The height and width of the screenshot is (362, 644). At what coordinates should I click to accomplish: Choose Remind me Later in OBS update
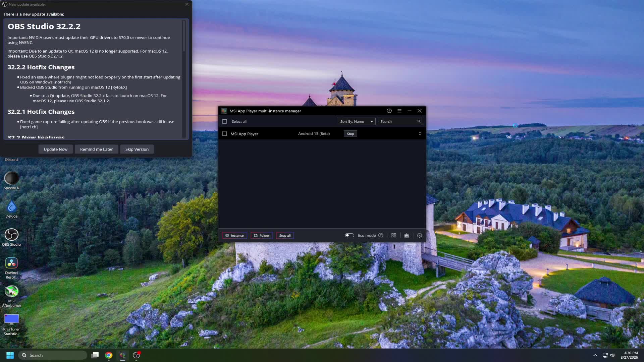tap(96, 149)
